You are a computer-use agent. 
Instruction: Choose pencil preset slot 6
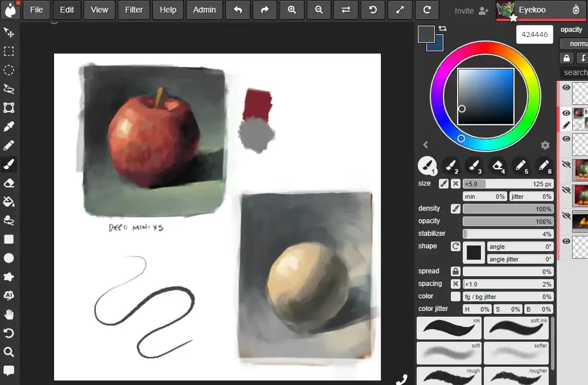point(544,166)
